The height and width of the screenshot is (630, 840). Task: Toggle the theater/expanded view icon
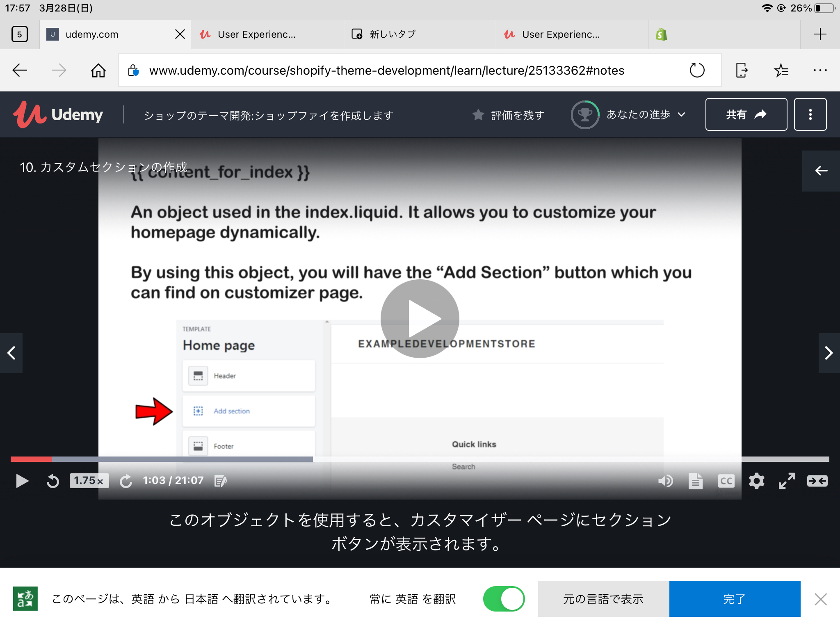click(817, 481)
